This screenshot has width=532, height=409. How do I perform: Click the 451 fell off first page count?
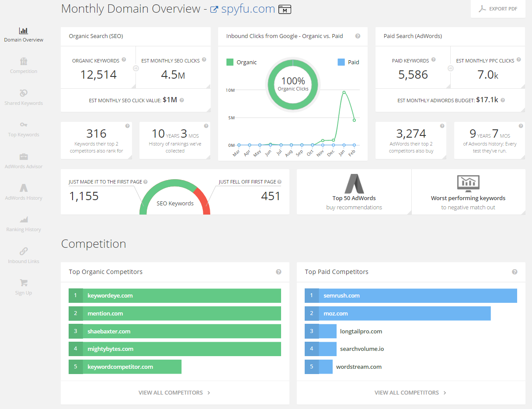point(271,196)
